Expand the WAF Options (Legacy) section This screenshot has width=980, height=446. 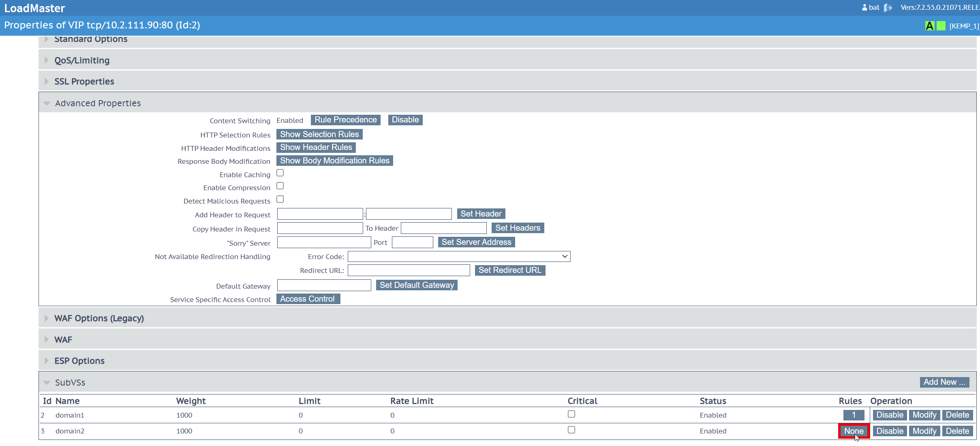pos(507,318)
